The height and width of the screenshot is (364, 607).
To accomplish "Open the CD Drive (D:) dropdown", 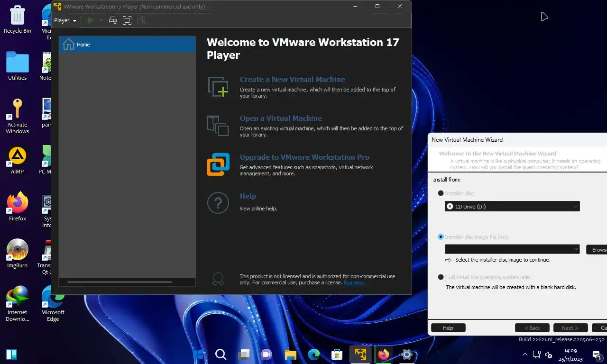I will (x=512, y=207).
